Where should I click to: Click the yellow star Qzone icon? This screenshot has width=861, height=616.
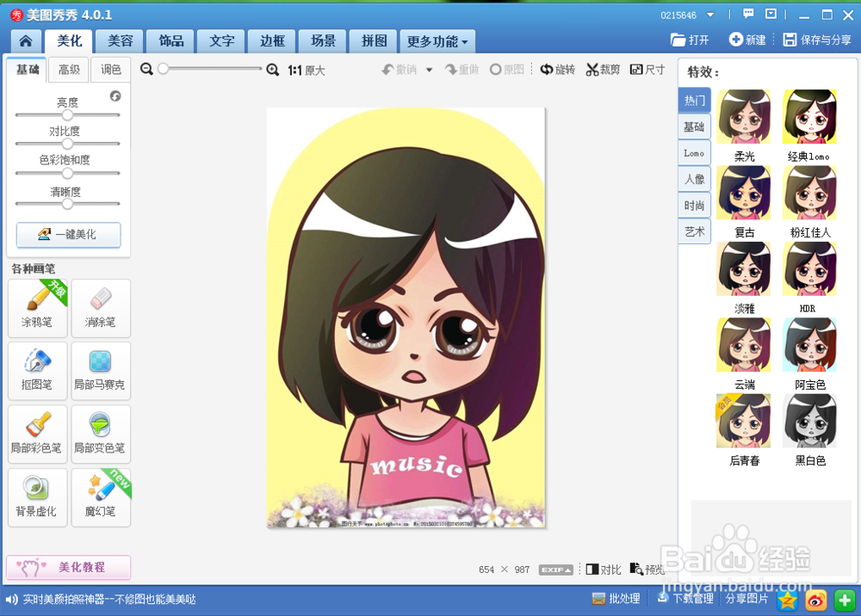[x=788, y=601]
